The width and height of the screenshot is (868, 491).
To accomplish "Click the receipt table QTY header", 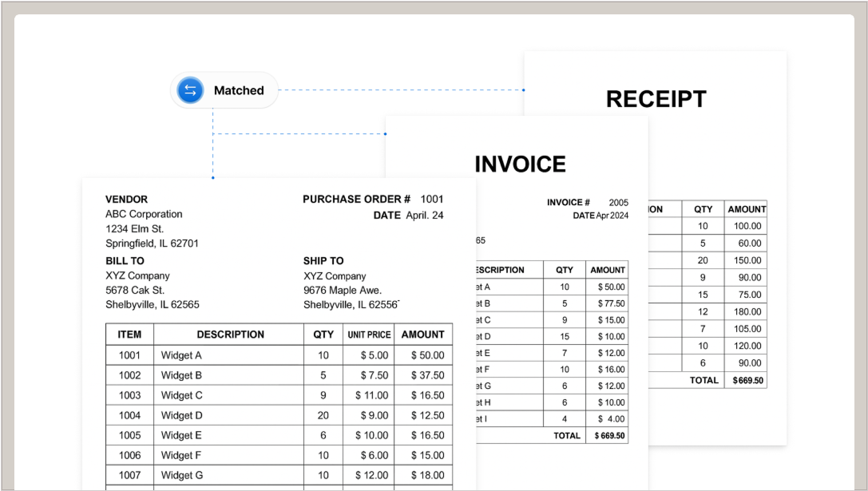I will tap(703, 209).
